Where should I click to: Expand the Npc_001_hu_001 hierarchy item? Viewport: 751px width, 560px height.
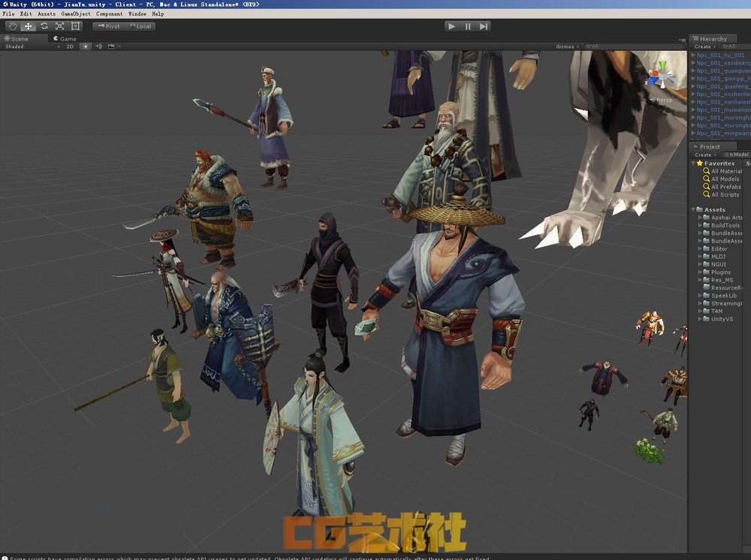(693, 55)
